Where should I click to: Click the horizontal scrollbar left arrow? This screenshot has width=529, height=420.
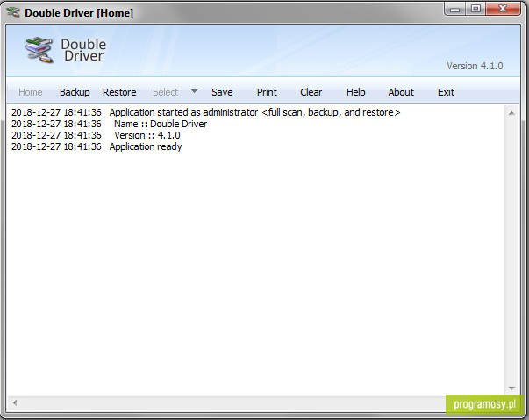click(x=15, y=402)
